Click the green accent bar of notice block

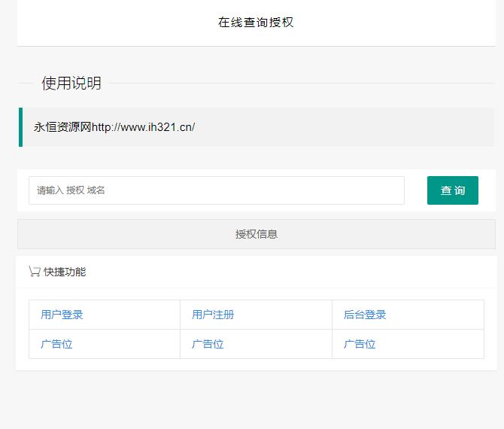20,127
